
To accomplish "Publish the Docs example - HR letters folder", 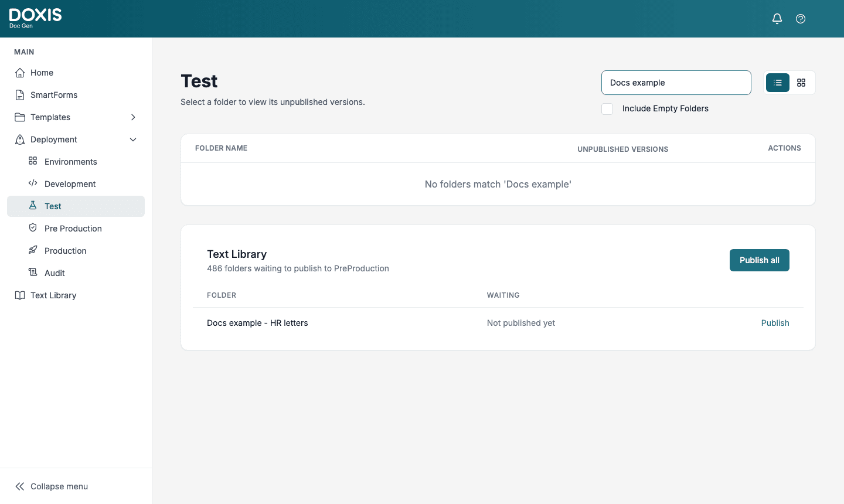I will coord(775,323).
